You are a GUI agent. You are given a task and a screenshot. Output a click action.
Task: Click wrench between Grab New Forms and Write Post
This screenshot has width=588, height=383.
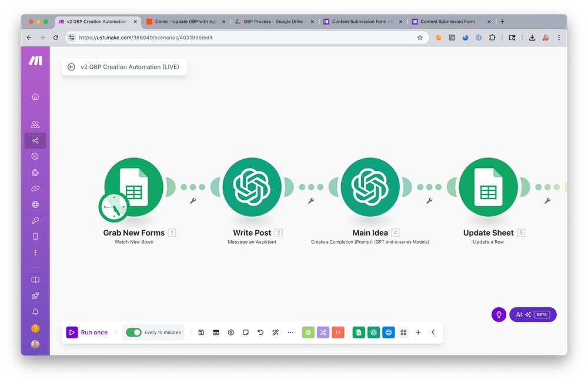(x=193, y=201)
